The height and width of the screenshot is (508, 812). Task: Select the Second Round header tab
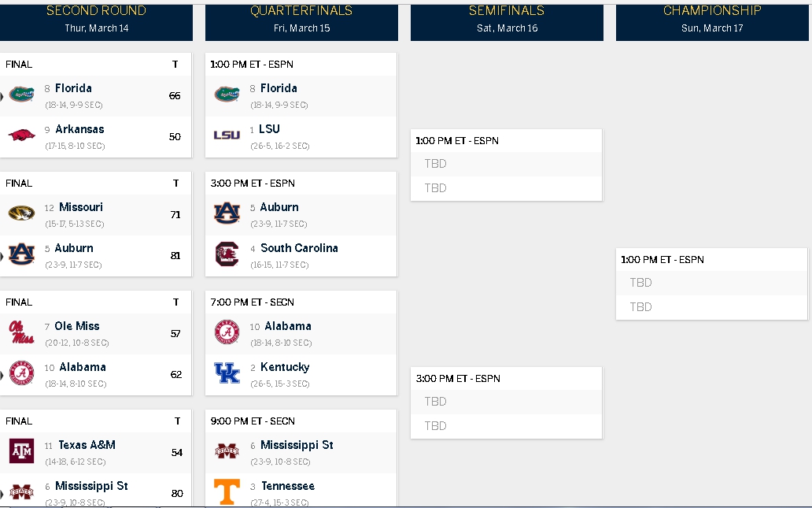pyautogui.click(x=96, y=20)
